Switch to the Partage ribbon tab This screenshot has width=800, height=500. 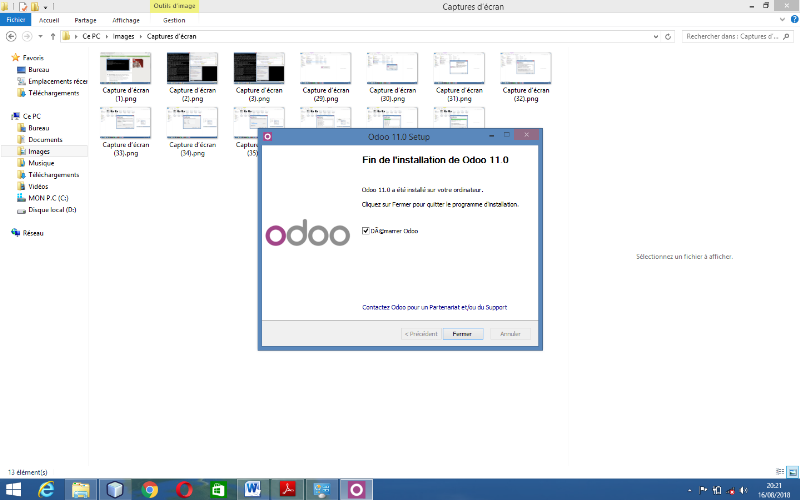85,20
